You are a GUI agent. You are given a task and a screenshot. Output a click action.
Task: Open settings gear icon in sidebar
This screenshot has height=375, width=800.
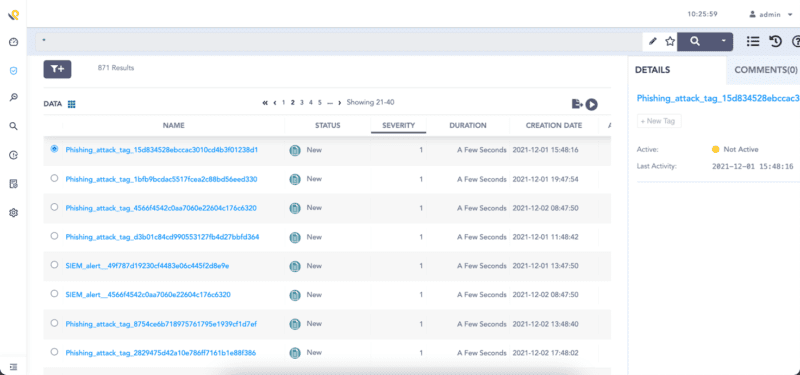point(14,213)
